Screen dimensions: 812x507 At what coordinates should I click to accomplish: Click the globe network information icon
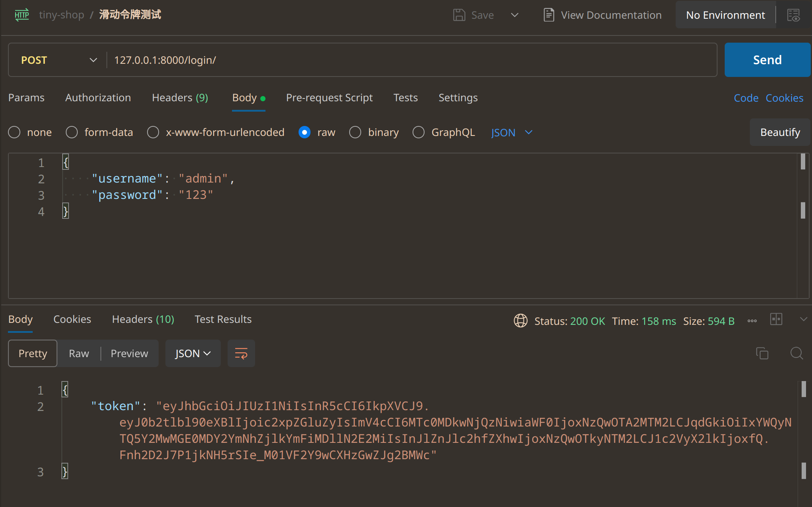tap(520, 320)
